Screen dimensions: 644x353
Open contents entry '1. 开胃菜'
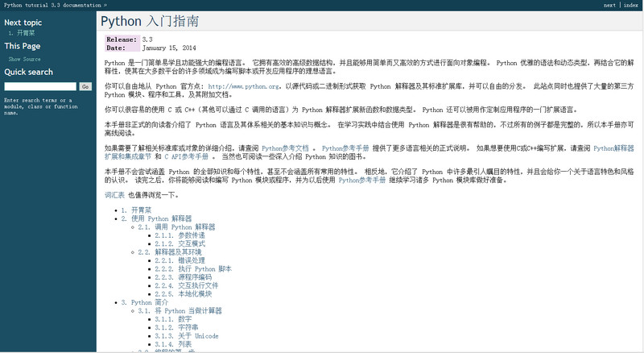click(136, 210)
